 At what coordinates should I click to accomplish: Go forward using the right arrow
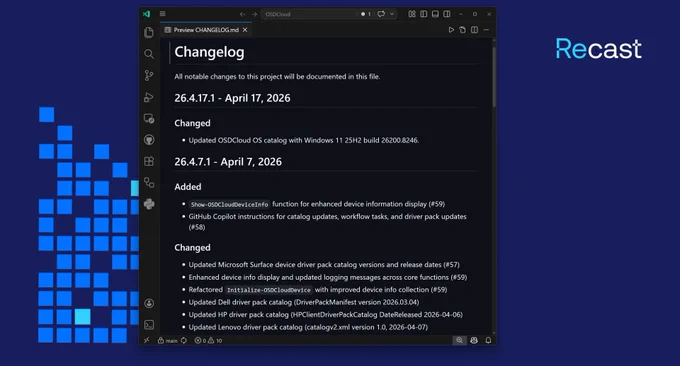(255, 14)
